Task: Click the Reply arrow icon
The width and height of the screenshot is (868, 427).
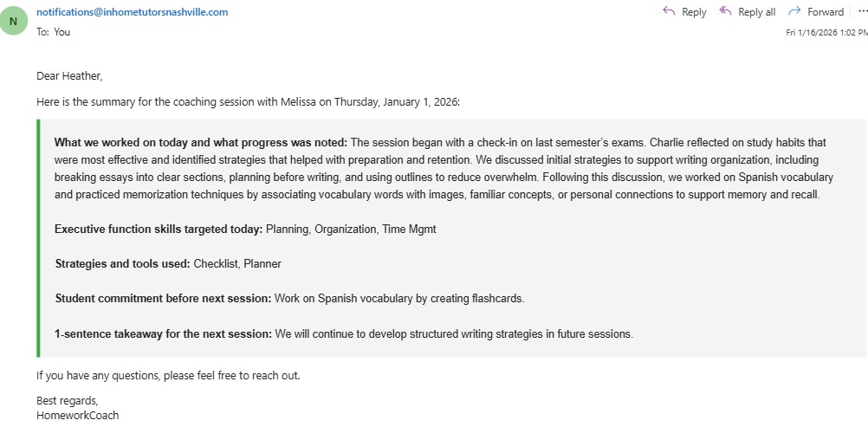Action: (x=669, y=11)
